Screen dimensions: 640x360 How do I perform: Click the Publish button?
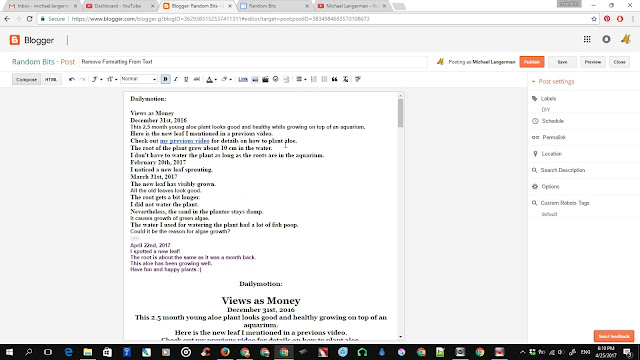[x=532, y=62]
